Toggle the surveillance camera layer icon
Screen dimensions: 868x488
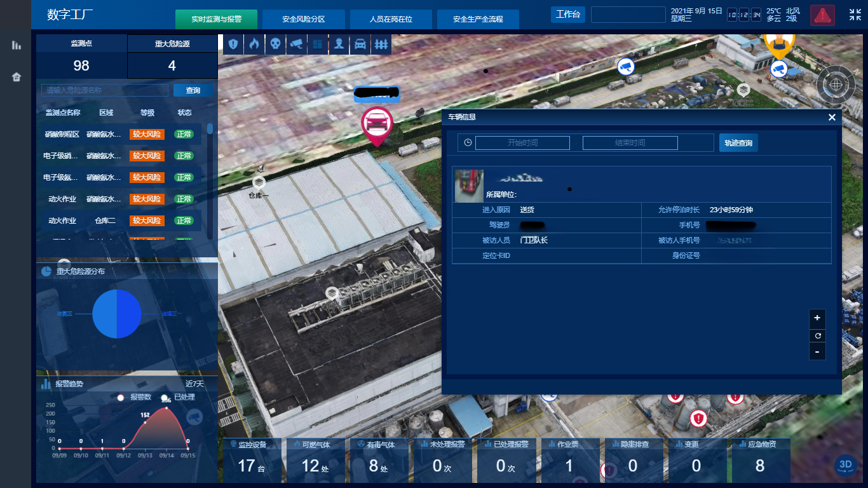coord(296,44)
